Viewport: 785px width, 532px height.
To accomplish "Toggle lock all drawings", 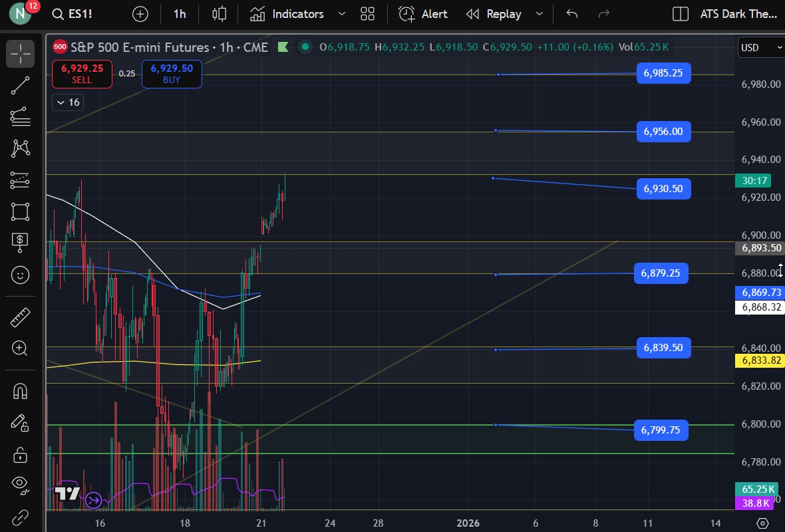I will click(x=20, y=455).
